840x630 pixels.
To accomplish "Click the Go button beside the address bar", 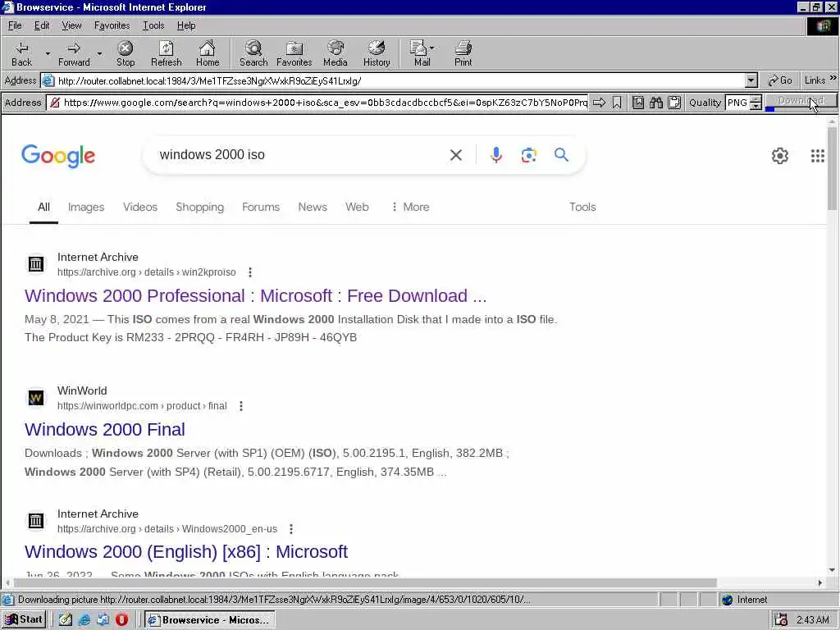I will pyautogui.click(x=780, y=80).
